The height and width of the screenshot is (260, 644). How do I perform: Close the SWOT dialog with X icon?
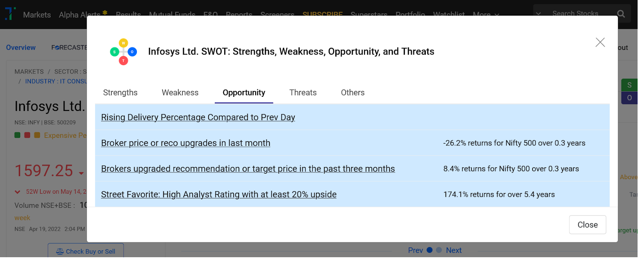[600, 42]
